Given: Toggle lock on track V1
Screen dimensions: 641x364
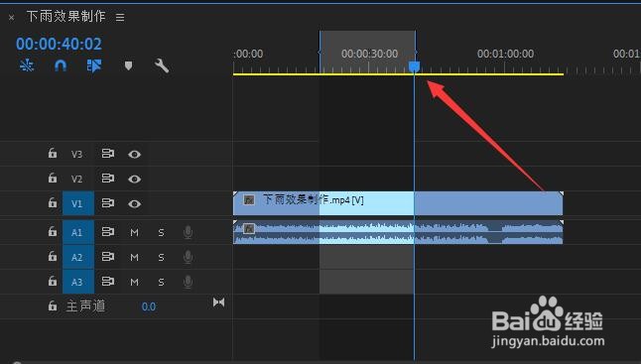Looking at the screenshot, I should pyautogui.click(x=53, y=203).
